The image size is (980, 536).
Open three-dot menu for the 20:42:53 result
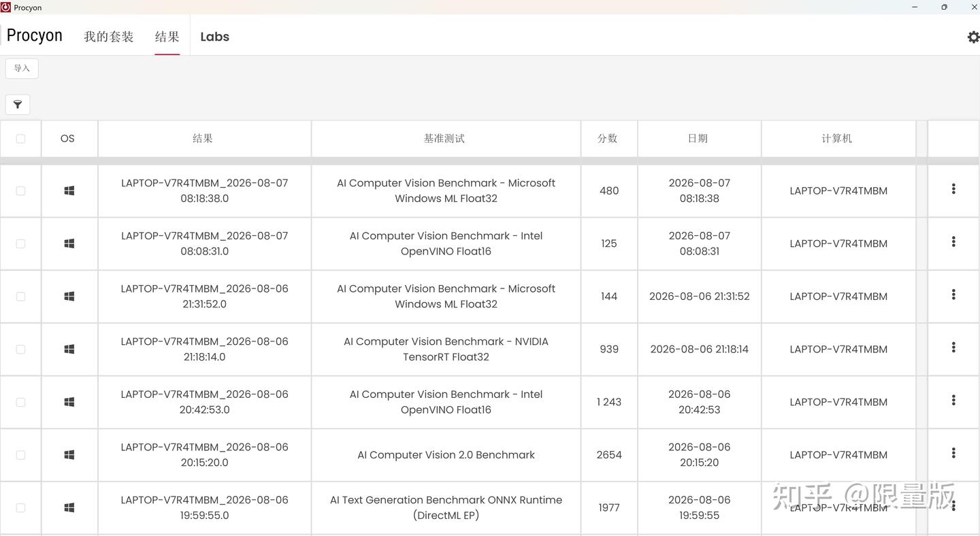953,400
